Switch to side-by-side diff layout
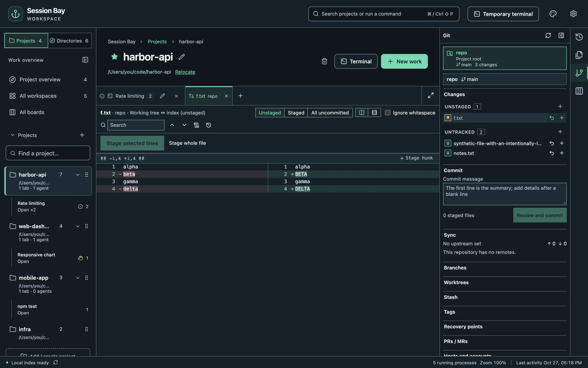Screen dimensions: 588x368 pyautogui.click(x=362, y=112)
